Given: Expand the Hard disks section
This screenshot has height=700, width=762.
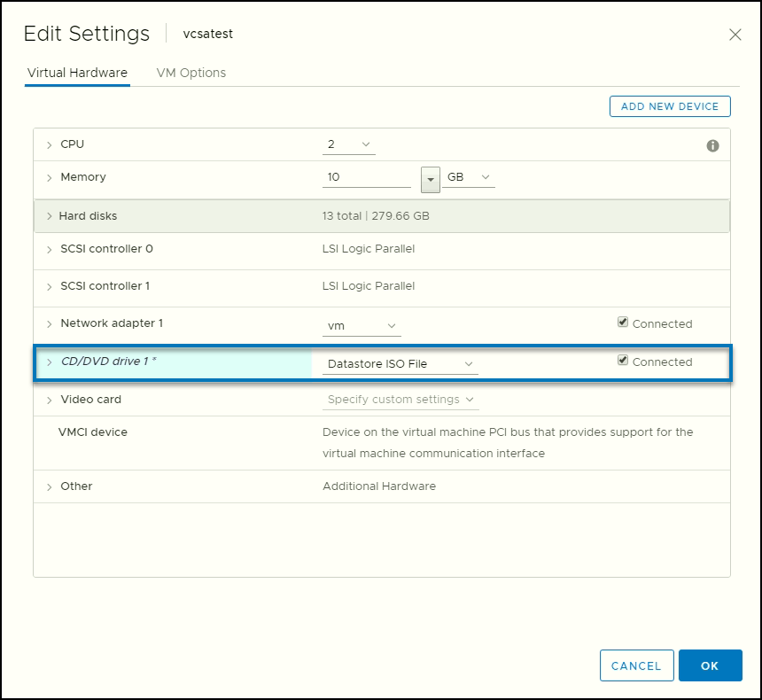Looking at the screenshot, I should 51,215.
